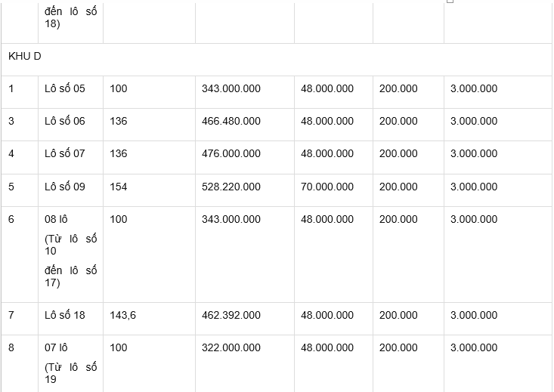The image size is (554, 392).
Task: Click the value 476.000.000
Action: pos(231,153)
